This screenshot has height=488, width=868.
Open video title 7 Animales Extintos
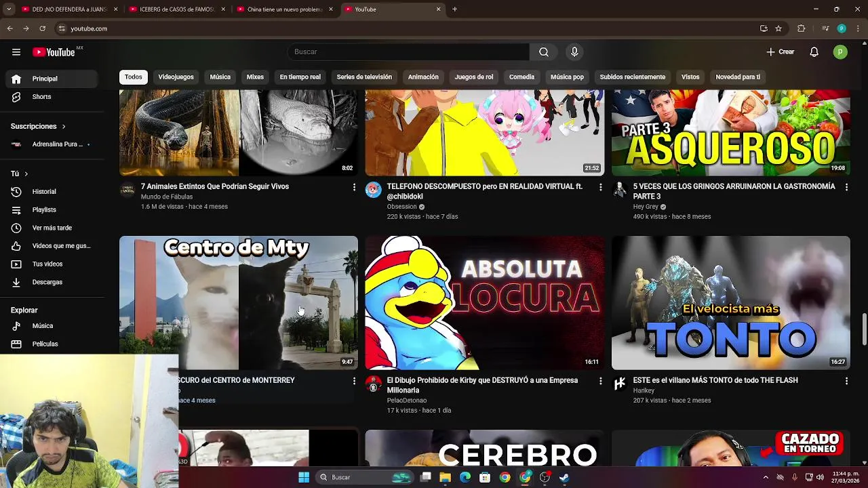[x=215, y=186]
